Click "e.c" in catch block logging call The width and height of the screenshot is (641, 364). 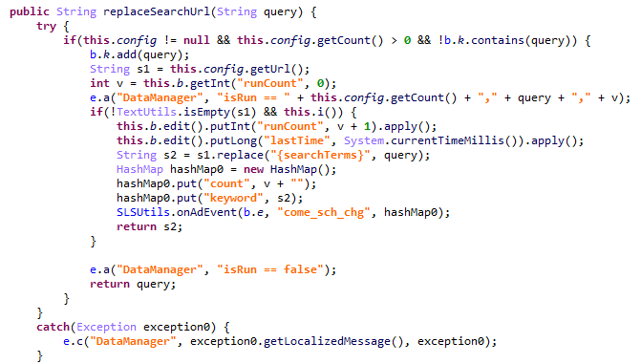pos(73,341)
